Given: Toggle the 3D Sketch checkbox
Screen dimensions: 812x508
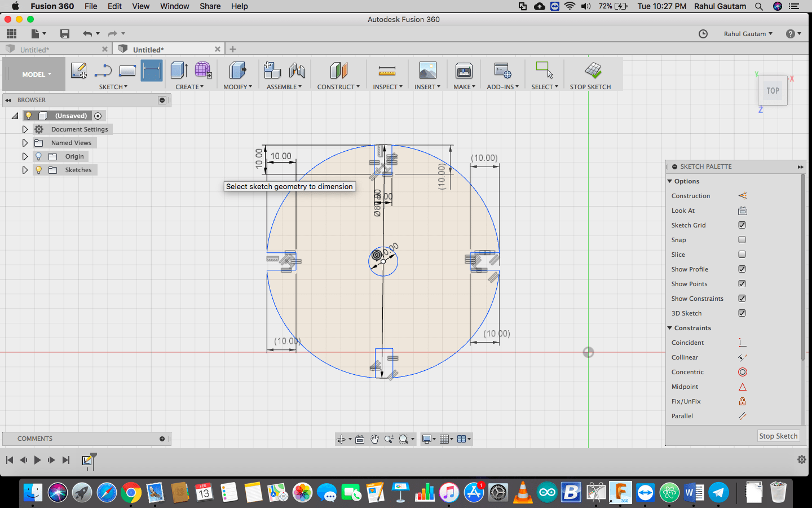Looking at the screenshot, I should point(742,313).
